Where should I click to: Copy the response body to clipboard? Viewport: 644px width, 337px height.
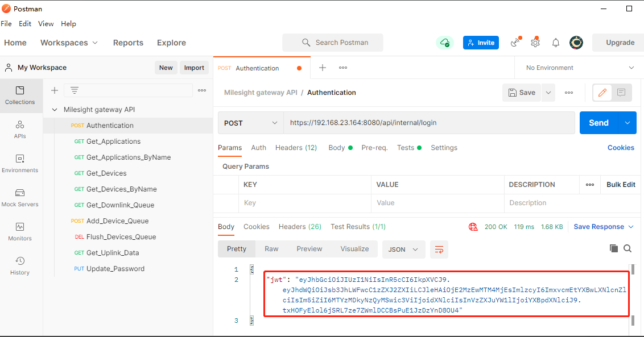[x=614, y=248]
